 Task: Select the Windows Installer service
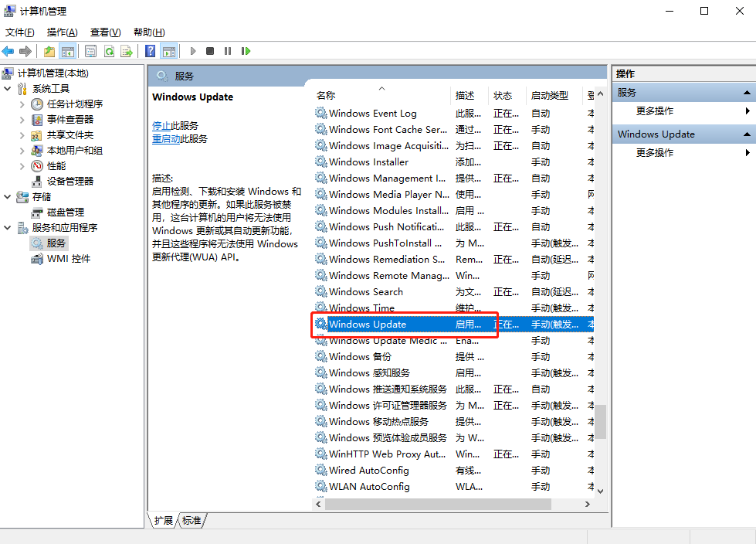click(x=368, y=162)
